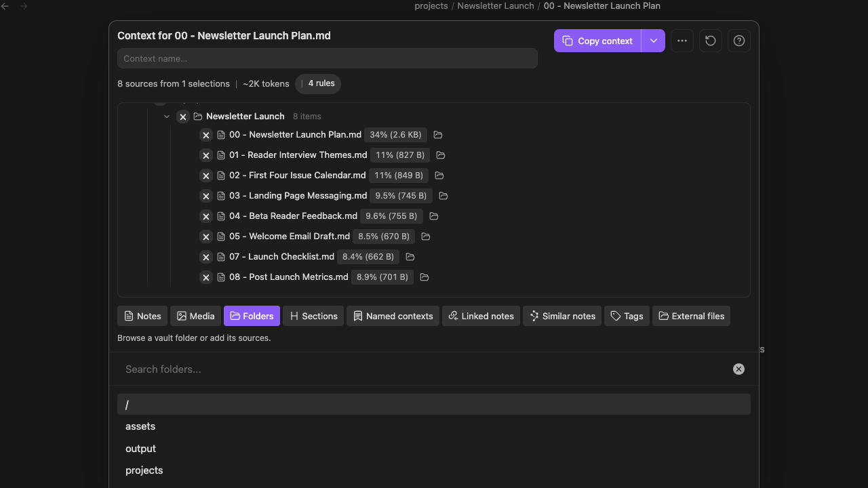Image resolution: width=868 pixels, height=488 pixels.
Task: Click the reset context icon
Action: [x=711, y=41]
